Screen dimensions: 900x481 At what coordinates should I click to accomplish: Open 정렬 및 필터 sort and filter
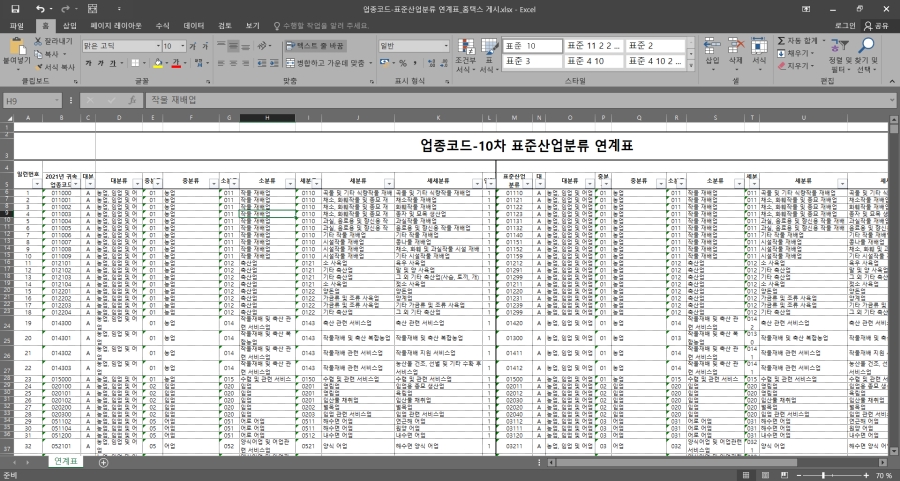tap(839, 55)
